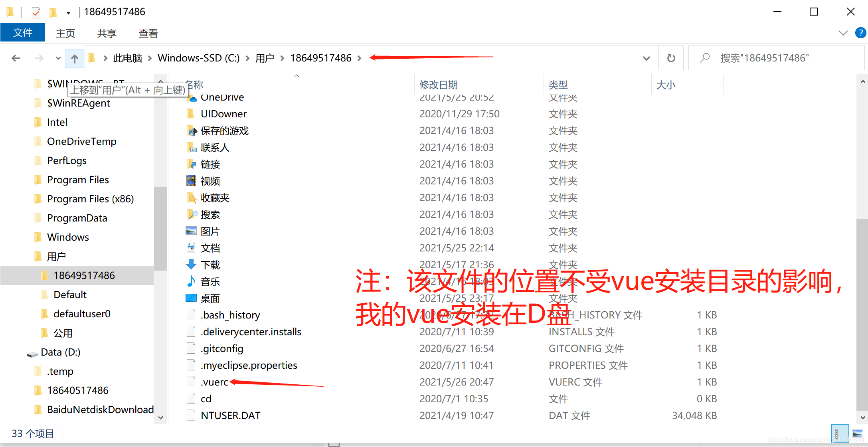Click the refresh button in the address bar
The height and width of the screenshot is (447, 868).
click(x=671, y=58)
